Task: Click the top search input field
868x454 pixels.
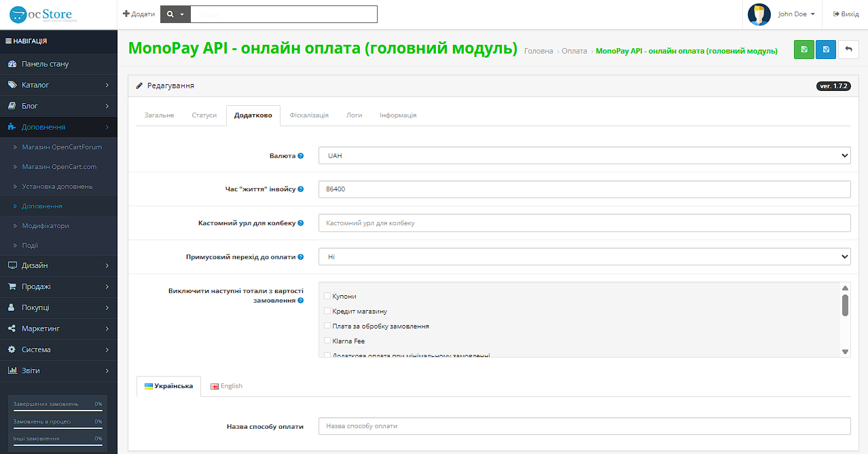Action: click(284, 14)
